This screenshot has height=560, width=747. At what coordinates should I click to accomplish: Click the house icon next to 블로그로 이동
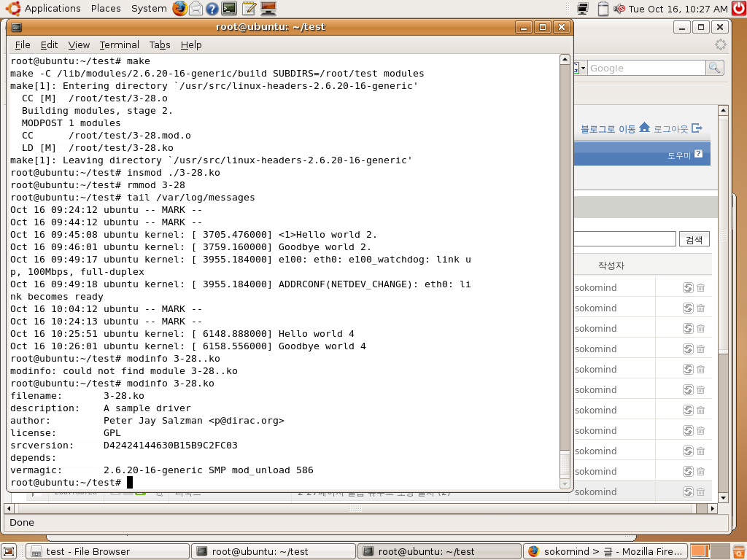click(x=645, y=127)
